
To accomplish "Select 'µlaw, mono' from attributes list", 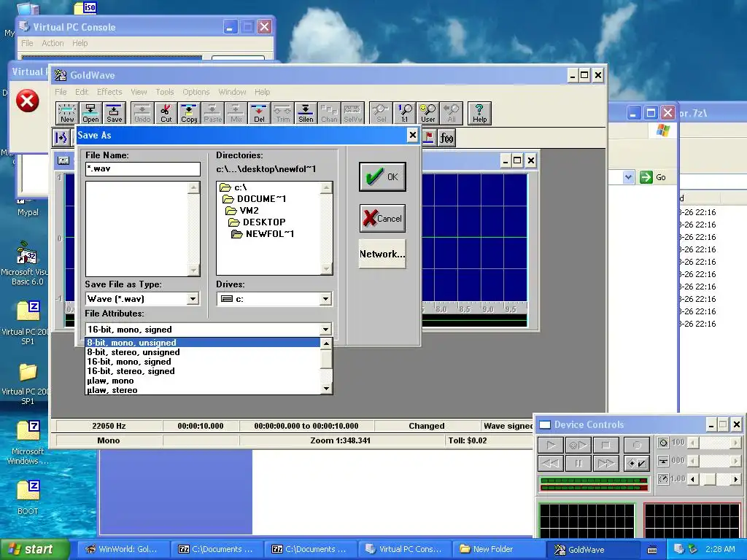I will tap(203, 381).
